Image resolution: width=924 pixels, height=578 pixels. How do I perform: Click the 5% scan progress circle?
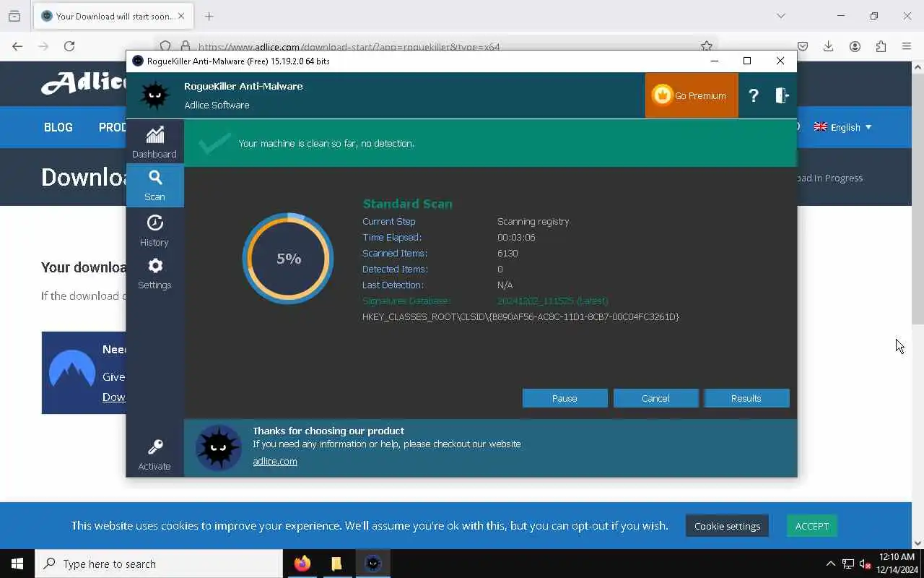pos(288,259)
